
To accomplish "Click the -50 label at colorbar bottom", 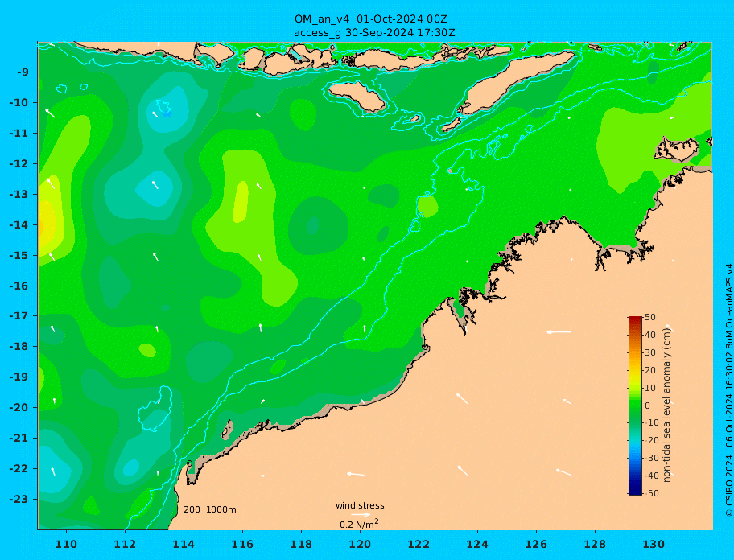I will (x=651, y=493).
